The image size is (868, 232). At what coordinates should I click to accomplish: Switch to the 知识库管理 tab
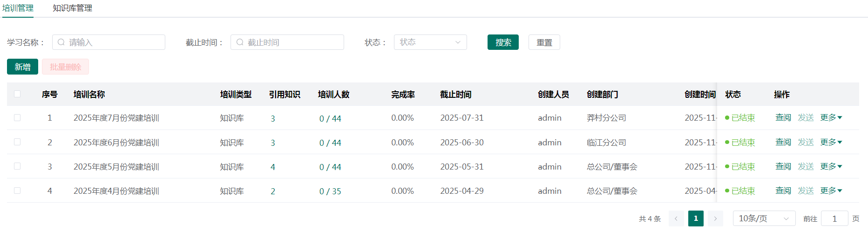click(x=72, y=8)
